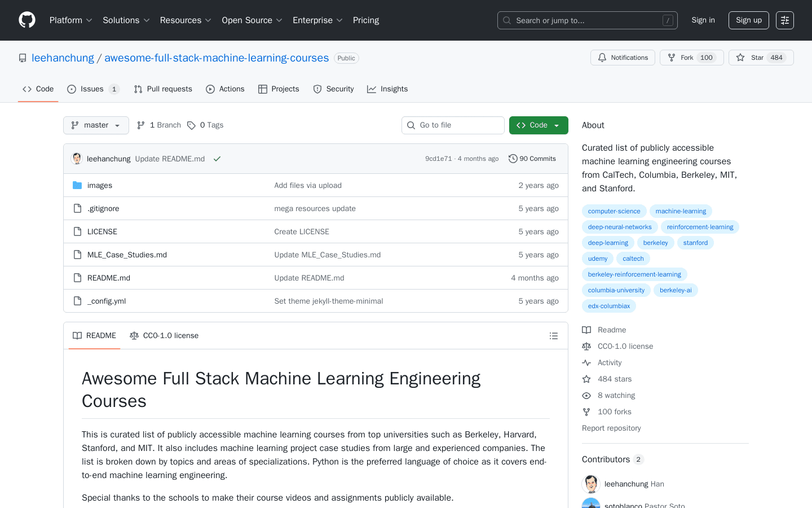
Task: Click the scales icon next to CC0-1.0 license
Action: pyautogui.click(x=134, y=335)
